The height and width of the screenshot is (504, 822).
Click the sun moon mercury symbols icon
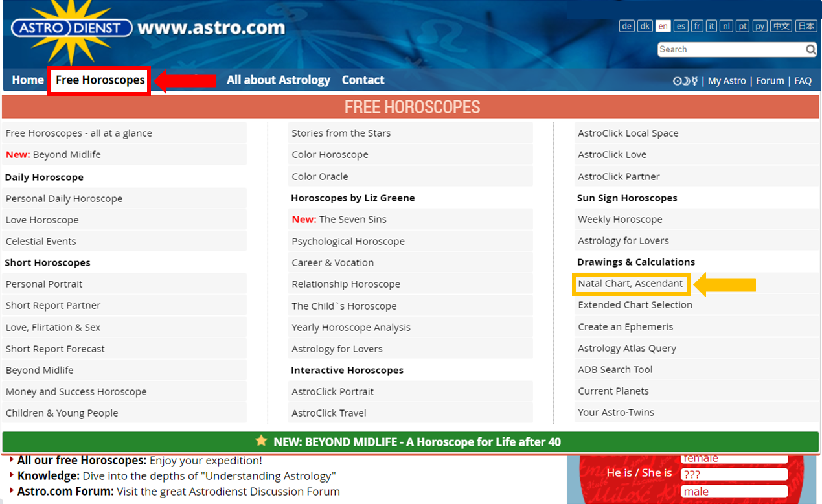(x=685, y=81)
